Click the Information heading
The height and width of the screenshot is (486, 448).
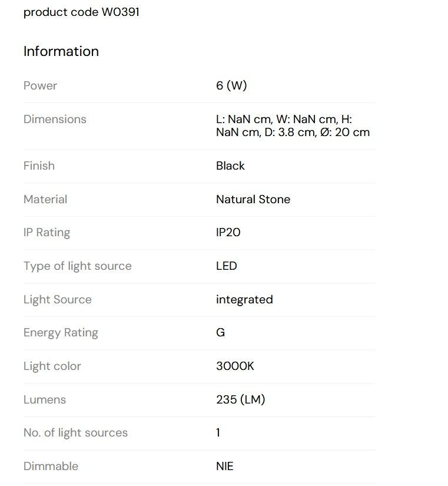click(x=61, y=51)
